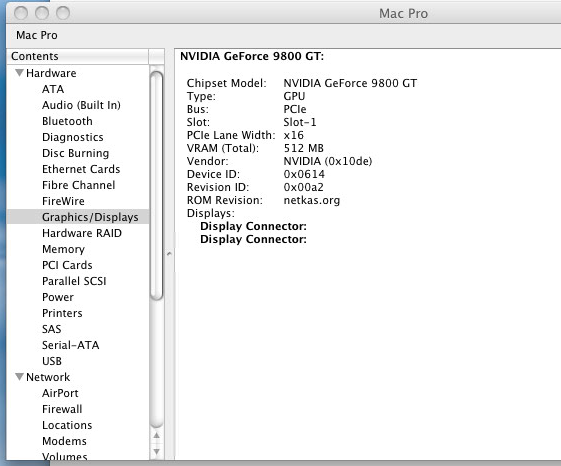
Task: Click the Revision ID value 0x00a2
Action: click(x=303, y=187)
